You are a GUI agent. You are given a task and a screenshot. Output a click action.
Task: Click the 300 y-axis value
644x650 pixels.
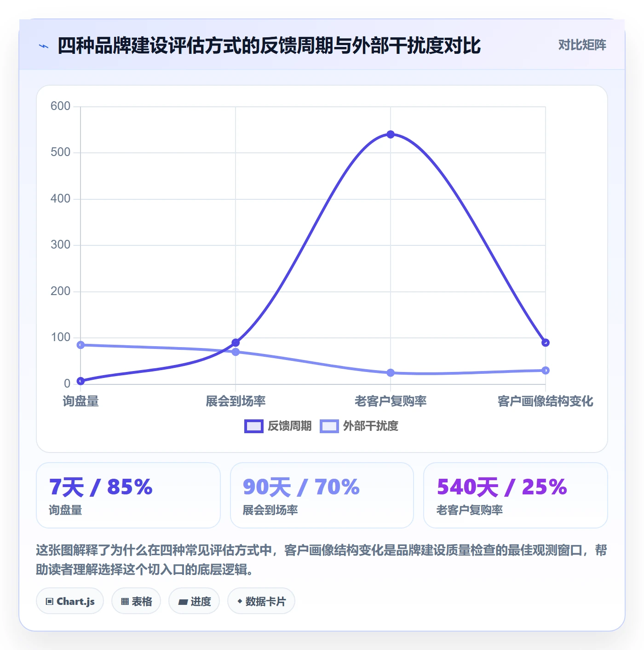(60, 245)
